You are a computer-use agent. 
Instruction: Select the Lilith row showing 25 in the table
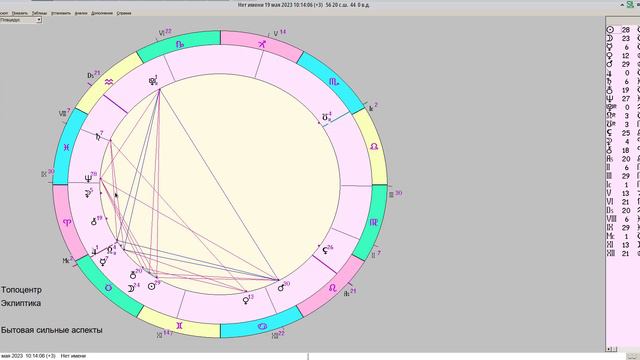pos(623,133)
